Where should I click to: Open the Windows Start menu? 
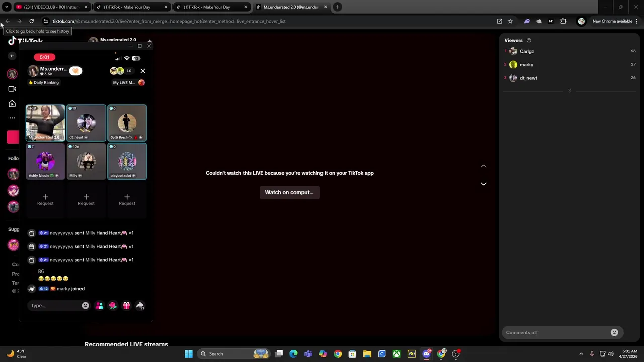(189, 354)
